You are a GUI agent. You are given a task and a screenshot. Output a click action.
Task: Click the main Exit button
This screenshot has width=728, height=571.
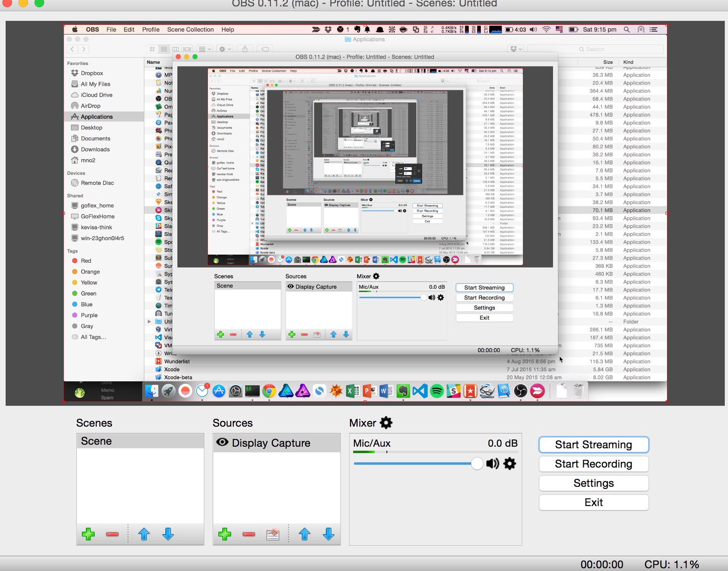click(x=594, y=502)
